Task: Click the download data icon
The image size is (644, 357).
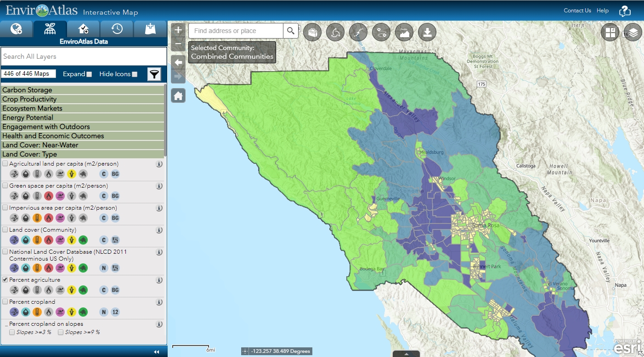Action: pyautogui.click(x=427, y=32)
